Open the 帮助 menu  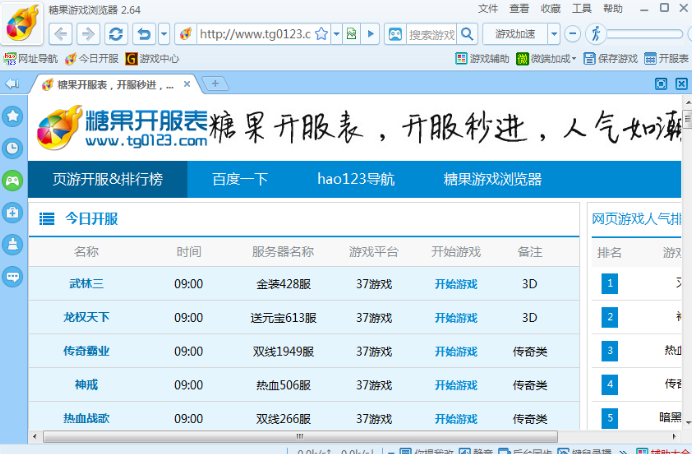click(x=613, y=9)
